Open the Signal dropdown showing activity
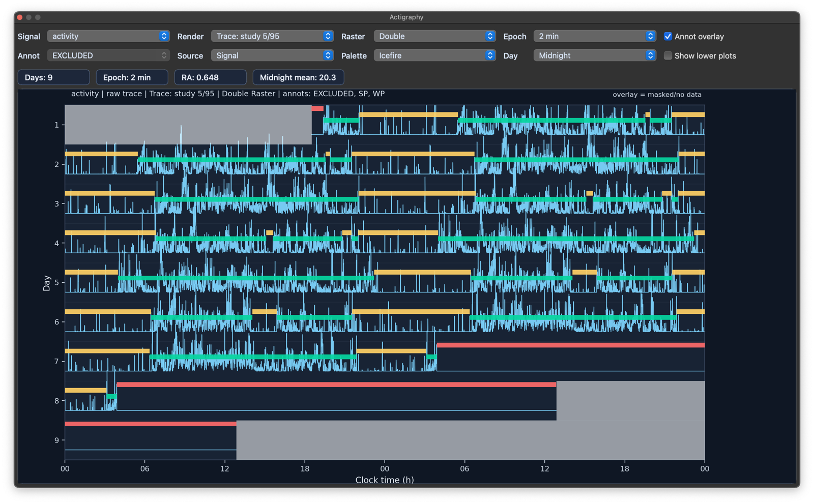 [x=108, y=36]
